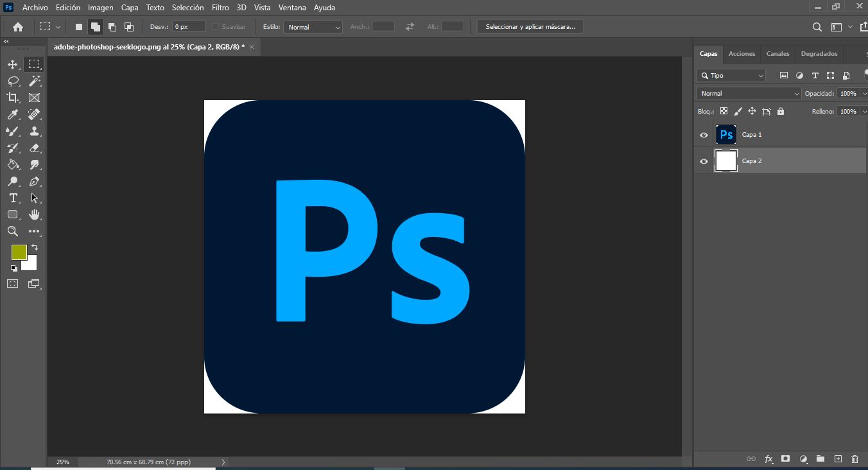
Task: Expand the layer filter Tipo dropdown
Action: click(759, 75)
